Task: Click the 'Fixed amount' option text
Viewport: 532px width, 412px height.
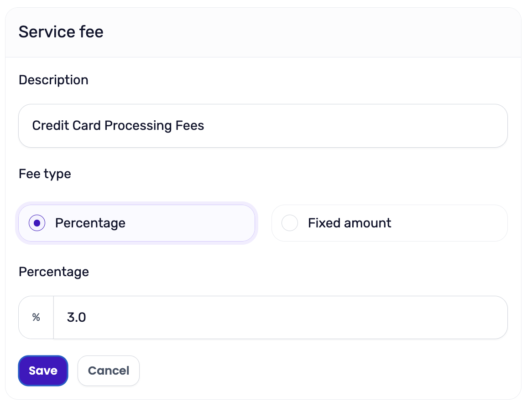Action: 349,223
